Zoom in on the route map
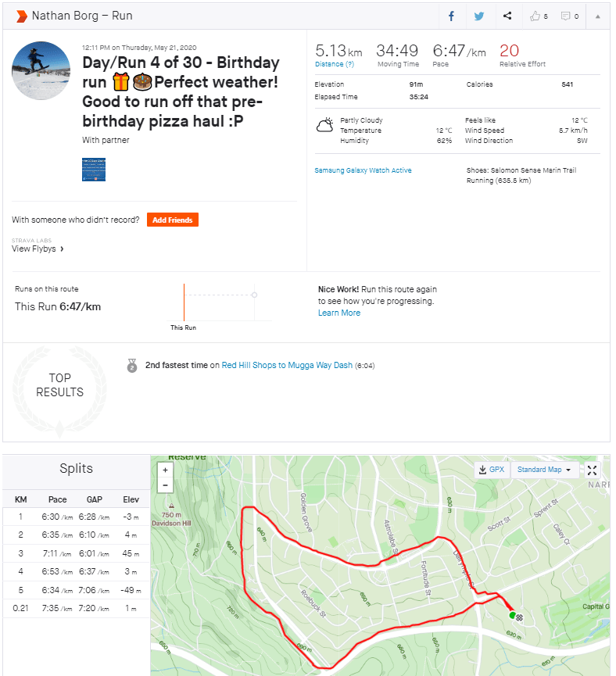Screen dimensions: 616x676 [x=165, y=470]
